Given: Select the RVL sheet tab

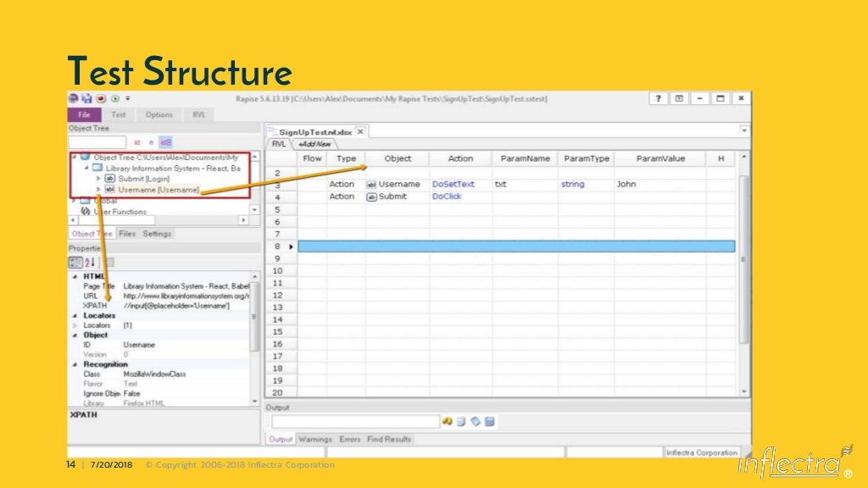Looking at the screenshot, I should 278,144.
